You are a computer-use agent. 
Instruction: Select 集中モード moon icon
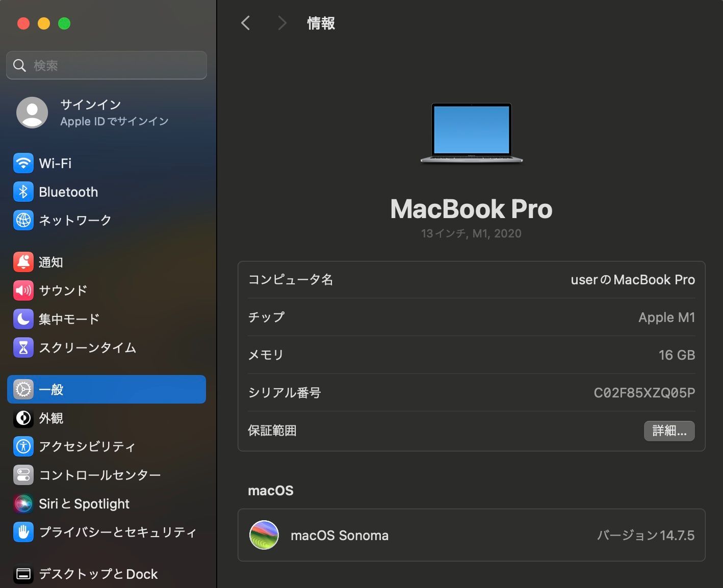pyautogui.click(x=23, y=319)
